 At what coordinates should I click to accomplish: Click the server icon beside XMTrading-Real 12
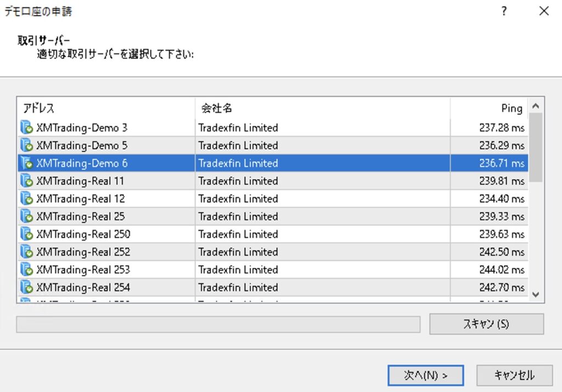pyautogui.click(x=26, y=198)
